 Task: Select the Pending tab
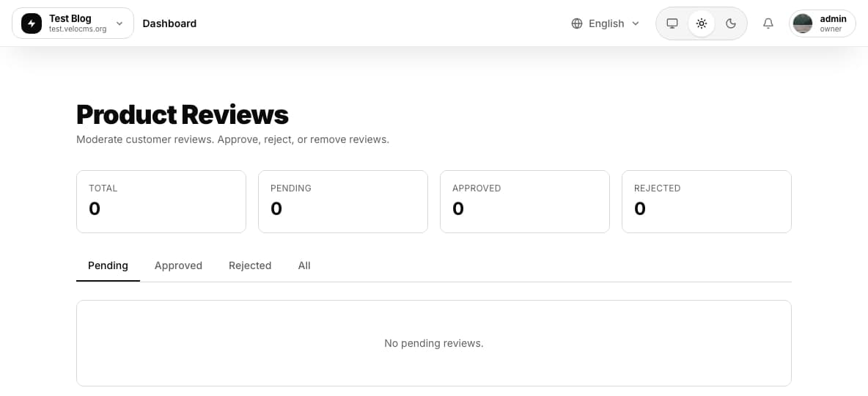click(x=108, y=266)
